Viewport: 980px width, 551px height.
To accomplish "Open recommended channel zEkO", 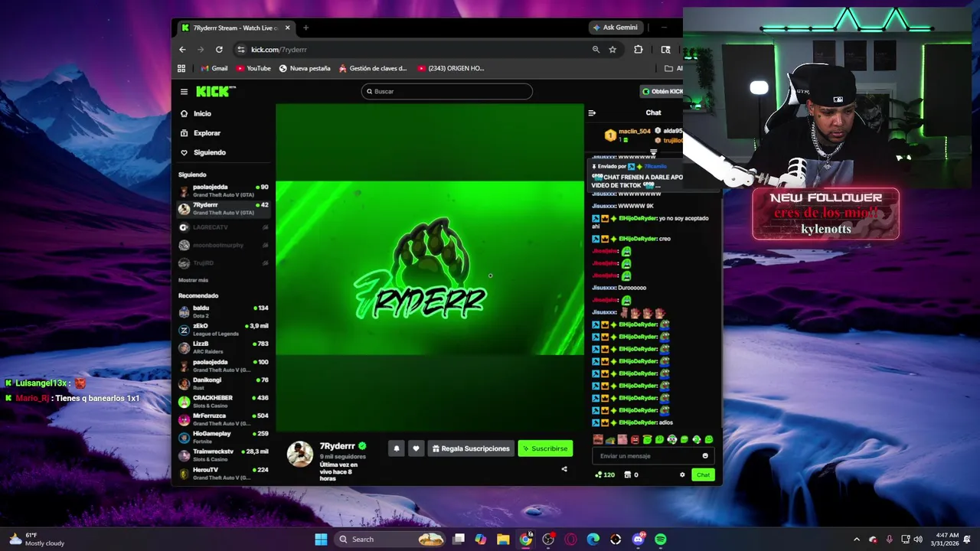I will pos(224,330).
